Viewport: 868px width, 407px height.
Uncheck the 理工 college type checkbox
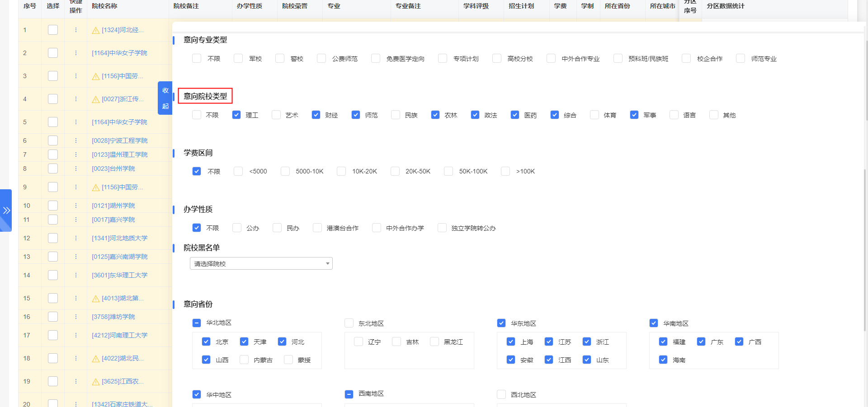(236, 115)
